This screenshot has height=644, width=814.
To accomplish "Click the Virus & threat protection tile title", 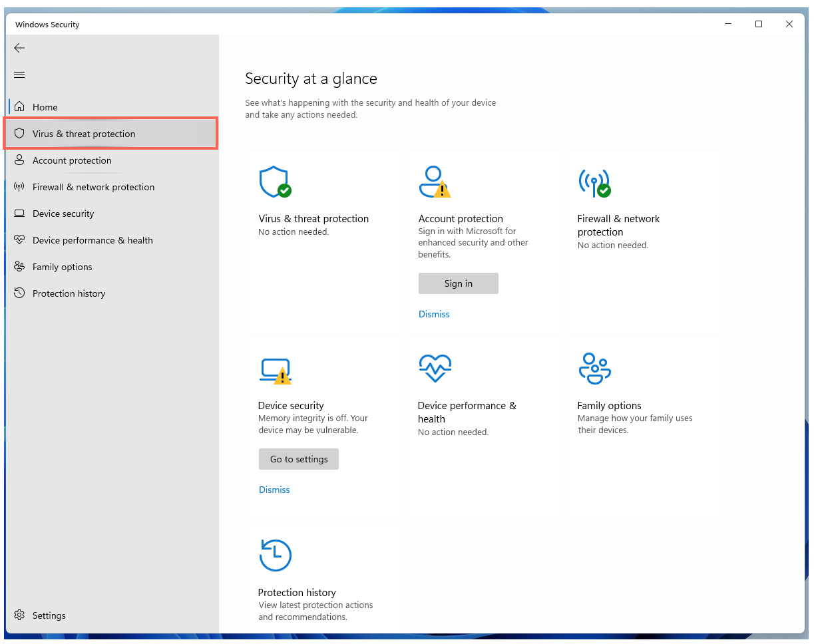I will tap(313, 218).
